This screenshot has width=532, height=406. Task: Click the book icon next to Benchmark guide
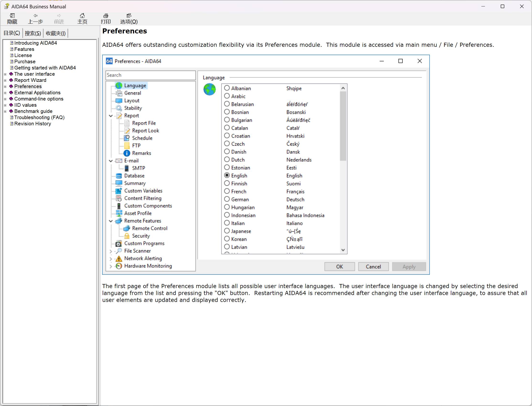[11, 111]
